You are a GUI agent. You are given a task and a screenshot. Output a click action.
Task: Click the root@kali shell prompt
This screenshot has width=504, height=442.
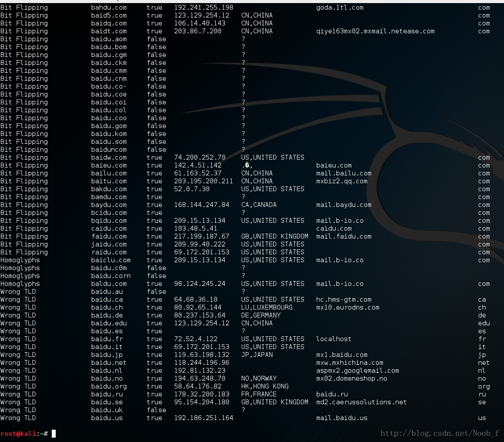coord(24,434)
